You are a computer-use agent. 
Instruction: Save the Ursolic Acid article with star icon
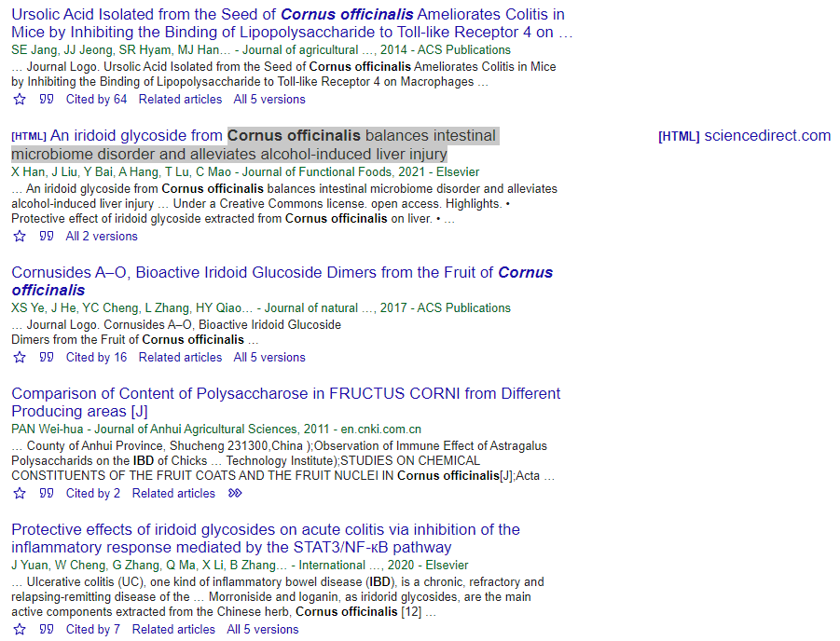[x=20, y=99]
